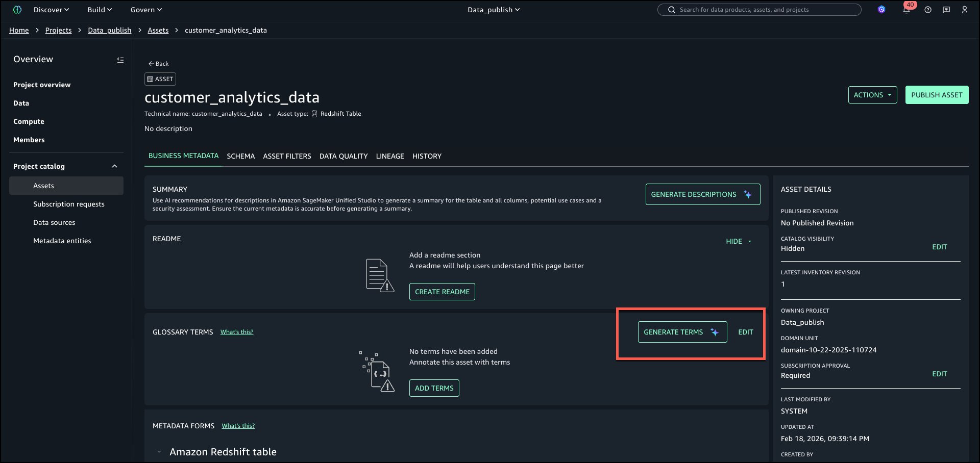Click the What's this link for glossary terms
Screen dimensions: 980x463
coord(237,332)
